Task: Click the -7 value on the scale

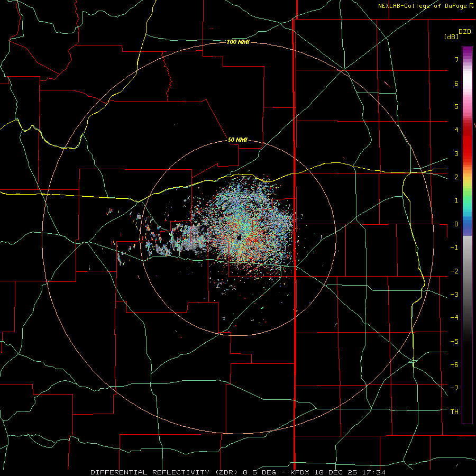Action: click(x=454, y=388)
